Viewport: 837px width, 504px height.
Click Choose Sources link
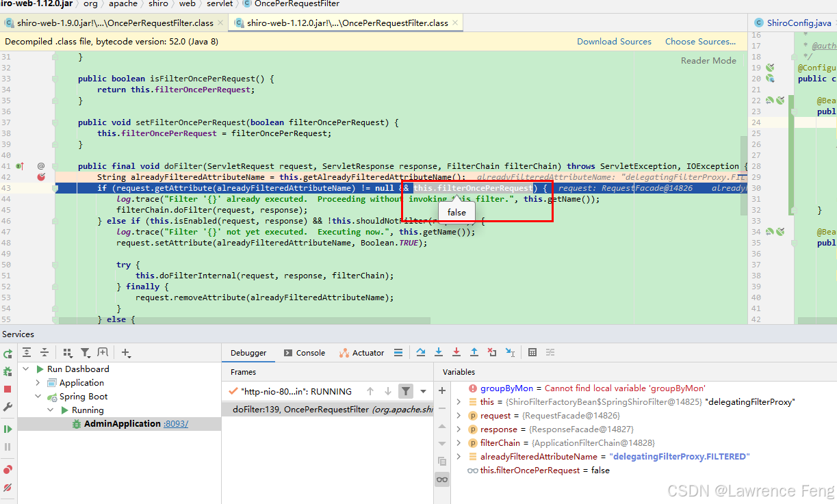[700, 41]
